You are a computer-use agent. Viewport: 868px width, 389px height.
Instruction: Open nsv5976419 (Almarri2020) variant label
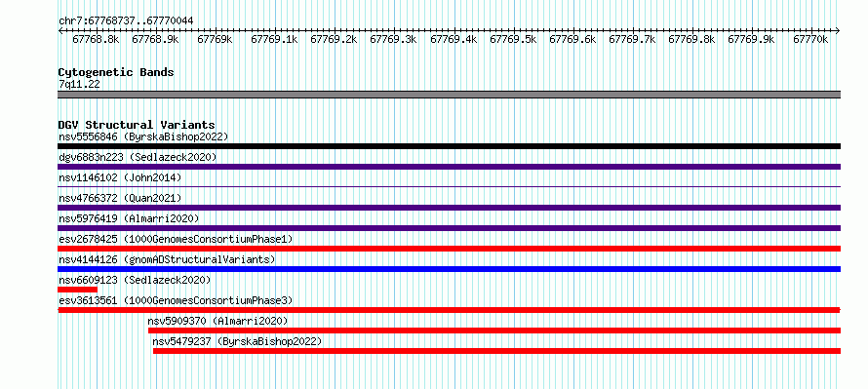(x=129, y=218)
